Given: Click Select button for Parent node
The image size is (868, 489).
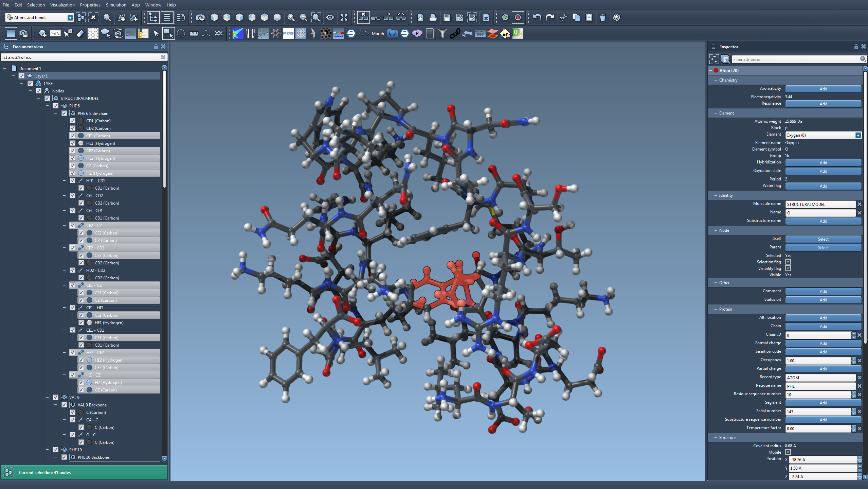Looking at the screenshot, I should [x=823, y=247].
